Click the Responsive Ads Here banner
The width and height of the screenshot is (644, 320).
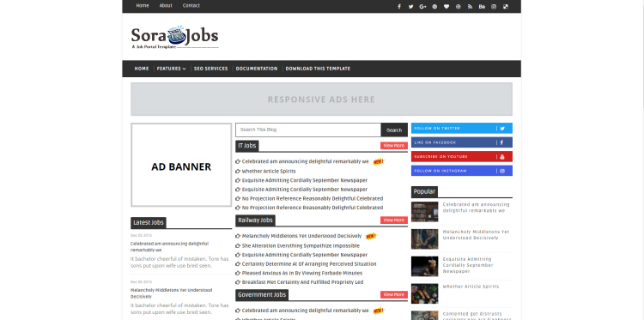322,100
